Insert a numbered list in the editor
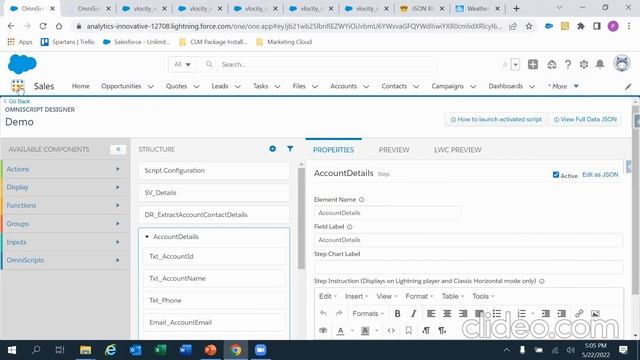This screenshot has width=640, height=360. click(x=522, y=313)
